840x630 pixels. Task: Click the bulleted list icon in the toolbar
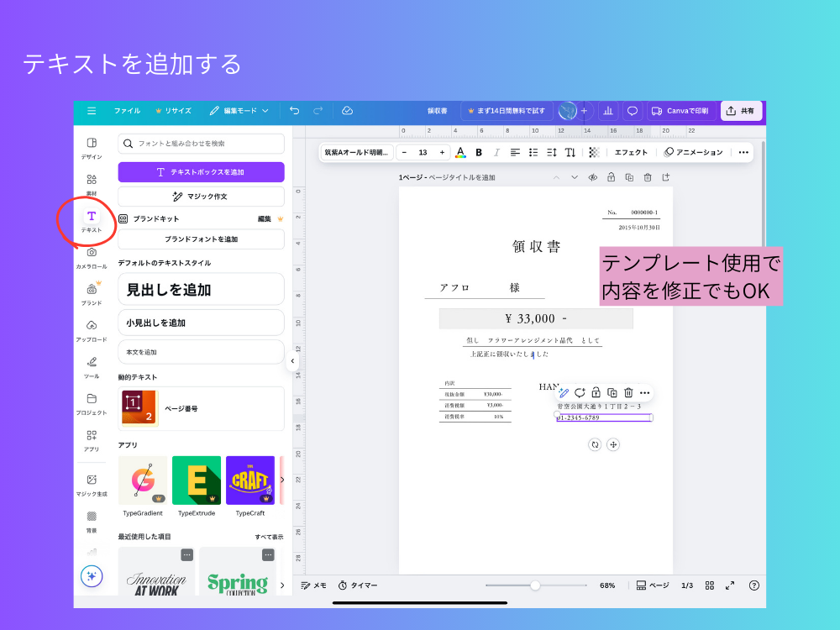(534, 153)
